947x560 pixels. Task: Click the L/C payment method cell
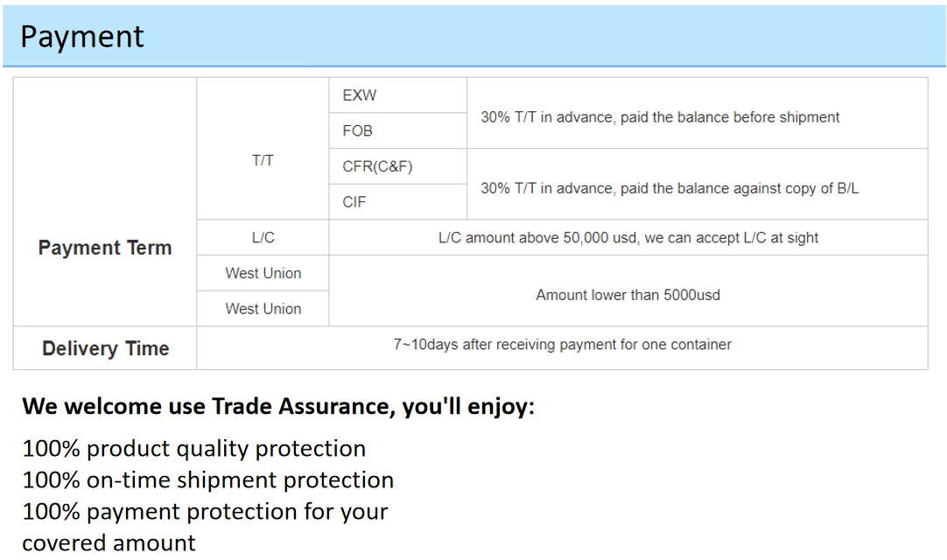click(263, 237)
